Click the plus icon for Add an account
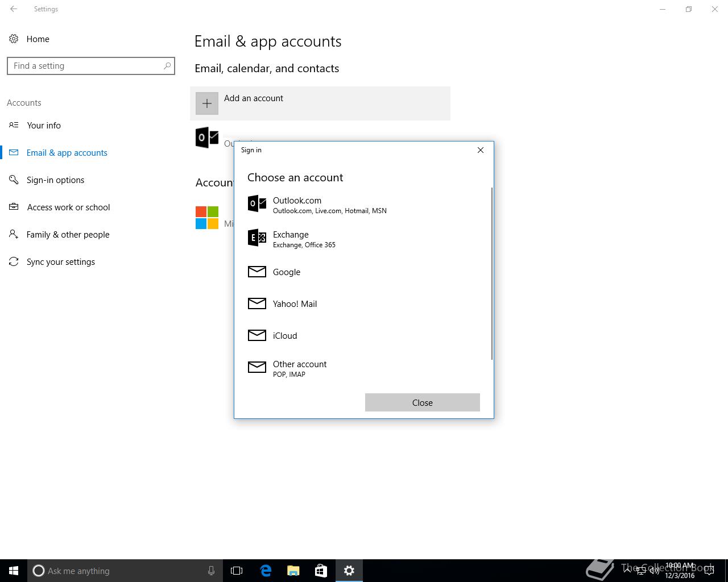This screenshot has height=582, width=728. tap(207, 103)
